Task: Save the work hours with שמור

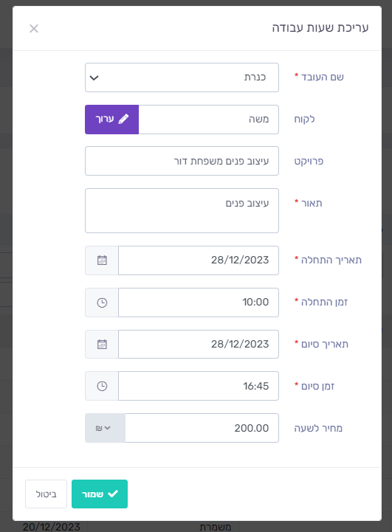Action: pyautogui.click(x=100, y=494)
